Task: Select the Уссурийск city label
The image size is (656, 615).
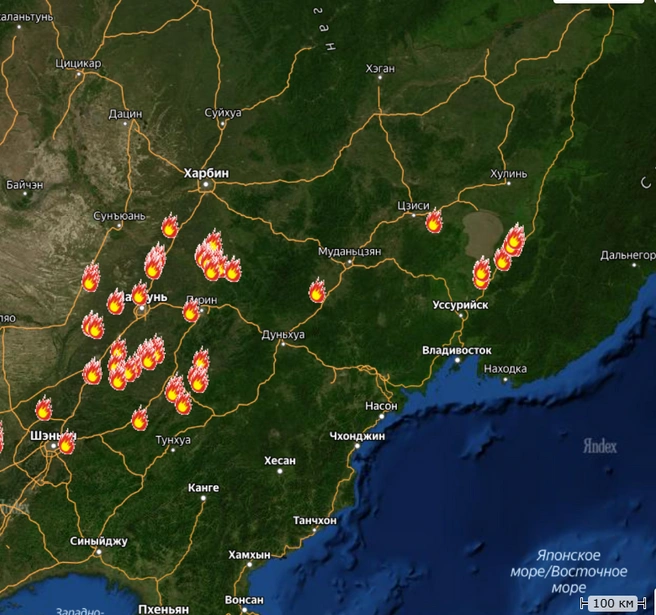Action: coord(460,305)
